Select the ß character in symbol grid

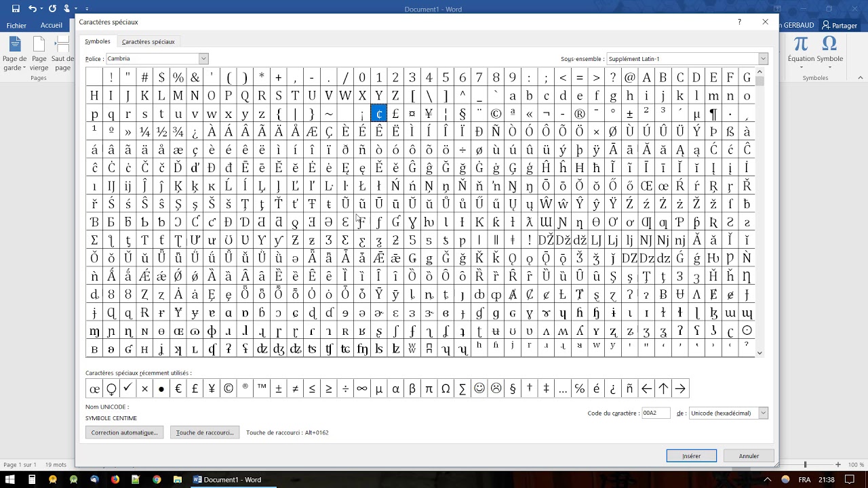click(730, 131)
